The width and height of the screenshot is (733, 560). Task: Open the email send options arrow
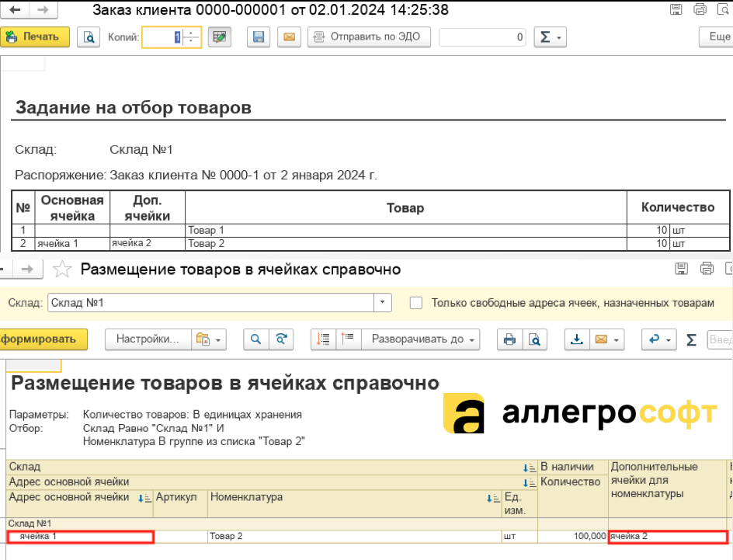(617, 340)
